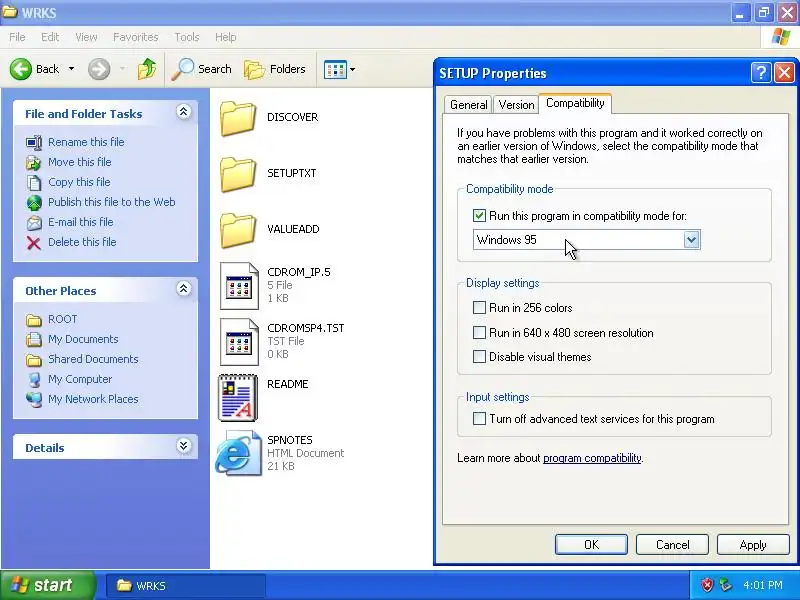Collapse the Other Places panel
The width and height of the screenshot is (800, 600).
tap(183, 289)
